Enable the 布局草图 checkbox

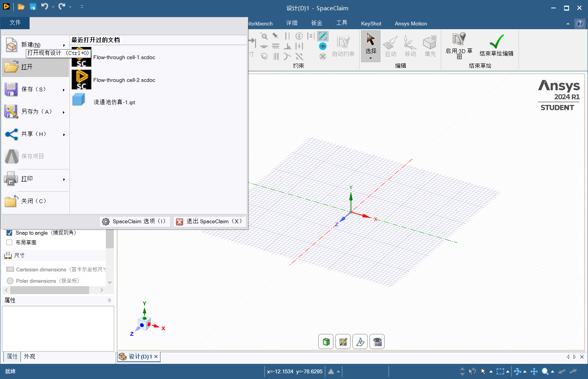click(9, 242)
